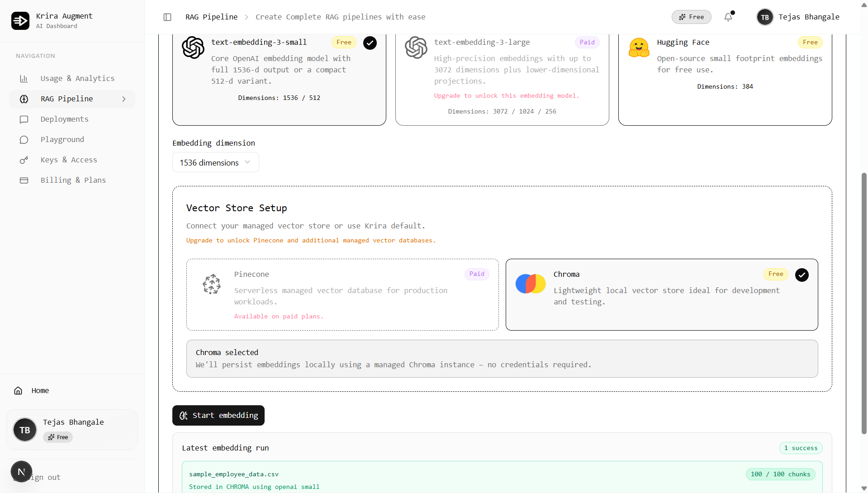This screenshot has width=868, height=493.
Task: Open Usage & Analytics page
Action: [x=72, y=79]
